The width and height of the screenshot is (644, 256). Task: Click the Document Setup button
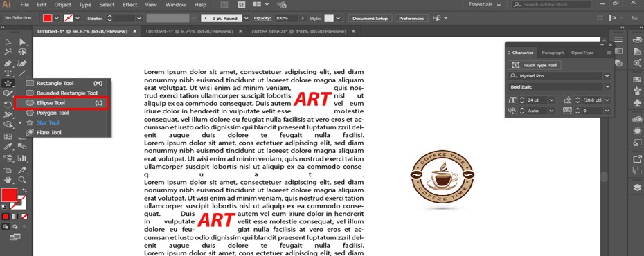370,19
